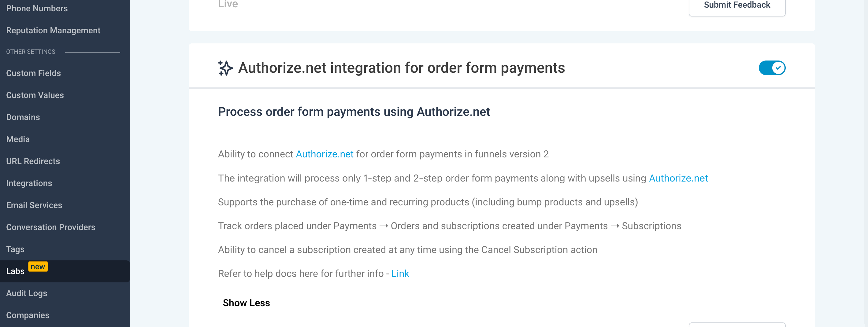Viewport: 868px width, 327px height.
Task: Open Authorize.net link after upsells using
Action: (678, 178)
